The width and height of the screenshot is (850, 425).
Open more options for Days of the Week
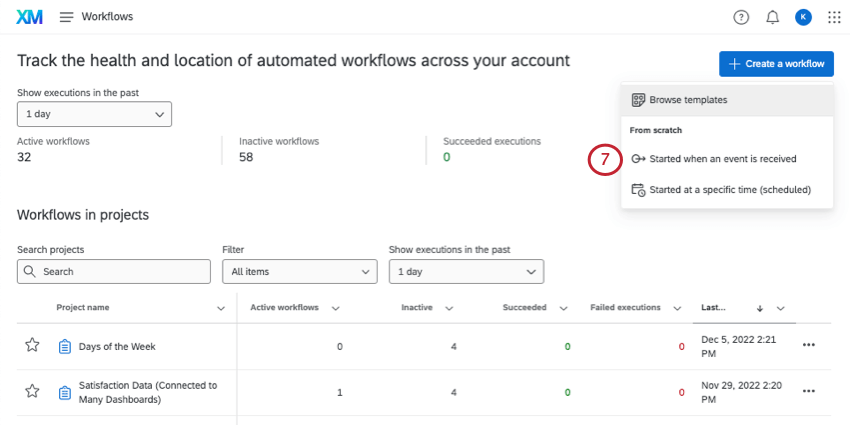coord(809,346)
